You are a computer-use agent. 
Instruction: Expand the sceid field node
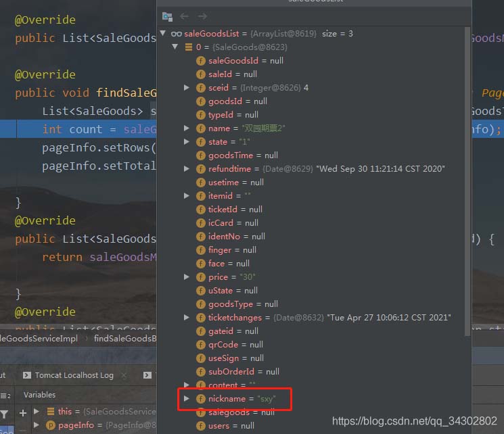click(x=187, y=87)
